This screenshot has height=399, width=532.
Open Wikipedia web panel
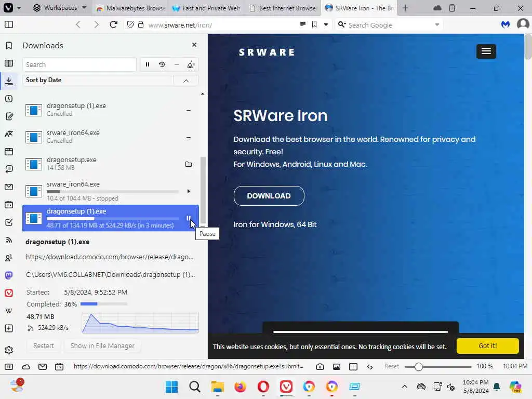tap(9, 311)
